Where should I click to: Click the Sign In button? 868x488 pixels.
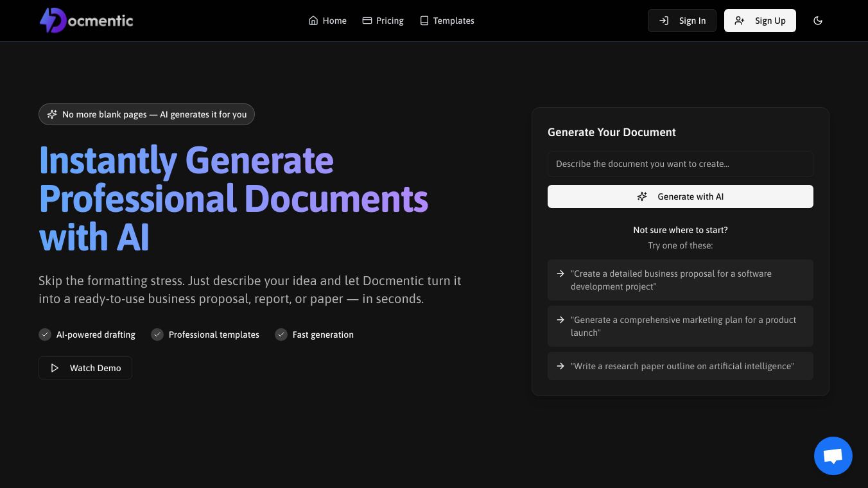pos(682,21)
